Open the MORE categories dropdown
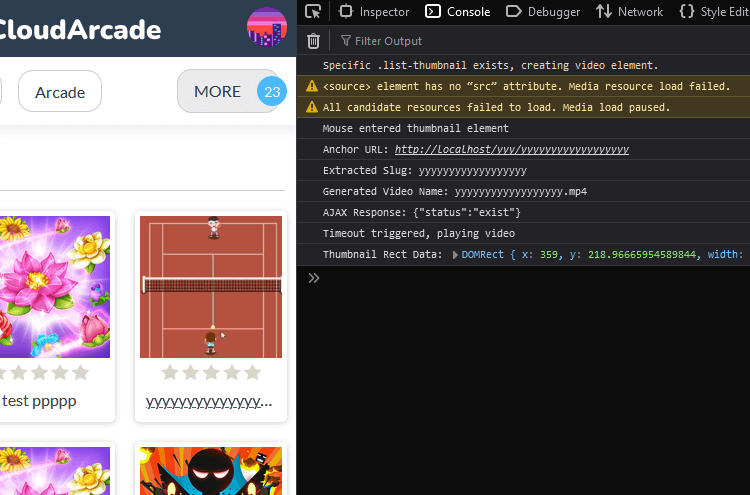This screenshot has height=495, width=750. (229, 91)
